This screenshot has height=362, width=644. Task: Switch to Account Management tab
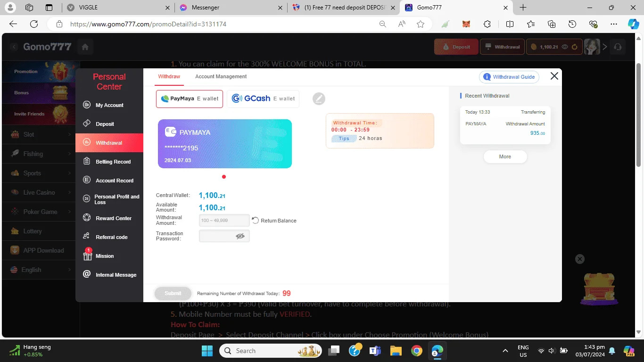pyautogui.click(x=221, y=76)
